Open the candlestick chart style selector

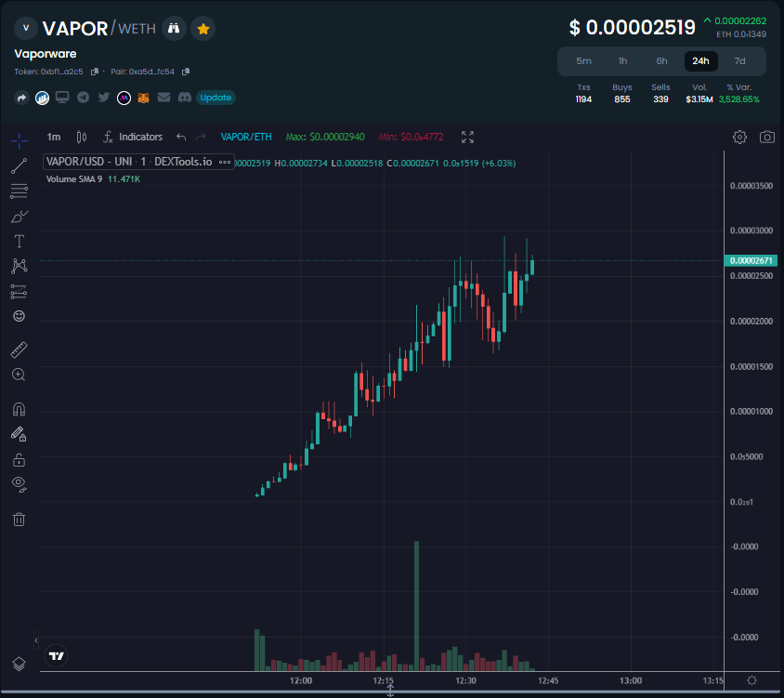click(x=82, y=138)
